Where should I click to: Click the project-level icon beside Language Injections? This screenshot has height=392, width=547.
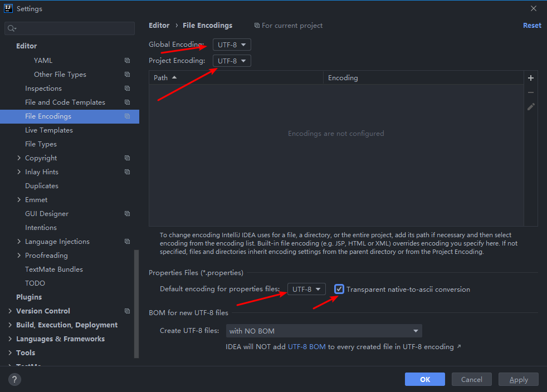pos(128,241)
